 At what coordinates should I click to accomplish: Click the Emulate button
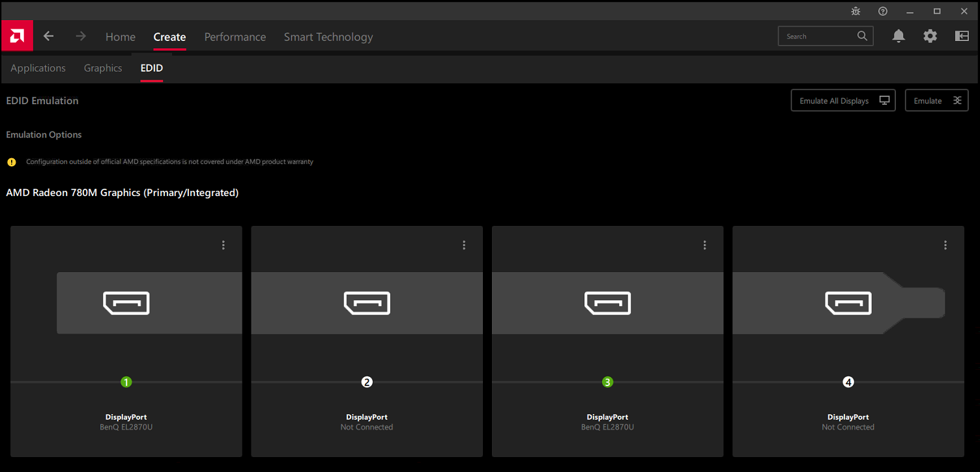(936, 100)
